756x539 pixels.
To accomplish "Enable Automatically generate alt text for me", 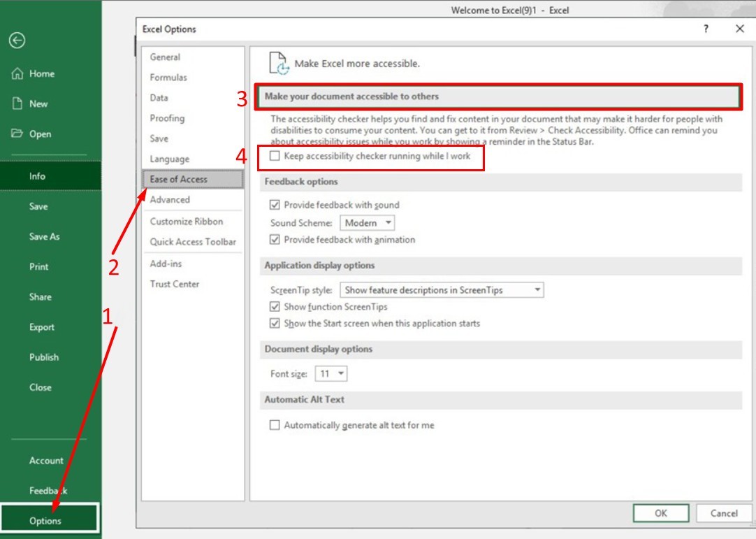I will click(275, 425).
